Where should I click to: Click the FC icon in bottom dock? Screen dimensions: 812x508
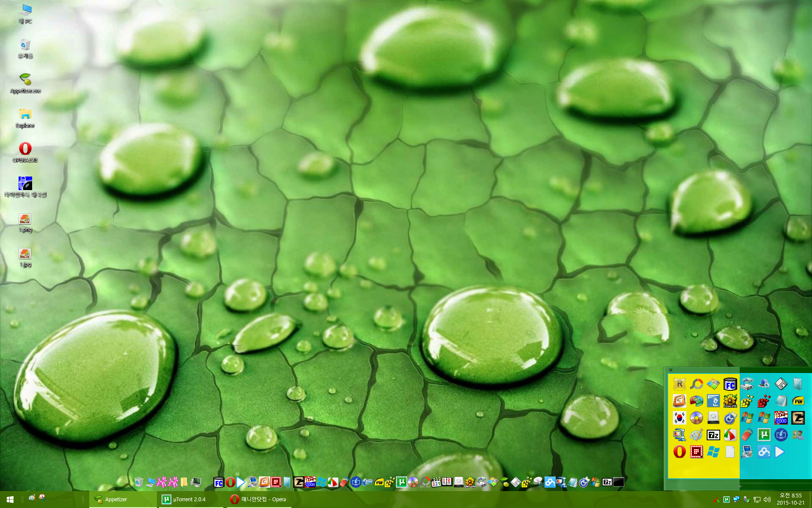pos(219,482)
